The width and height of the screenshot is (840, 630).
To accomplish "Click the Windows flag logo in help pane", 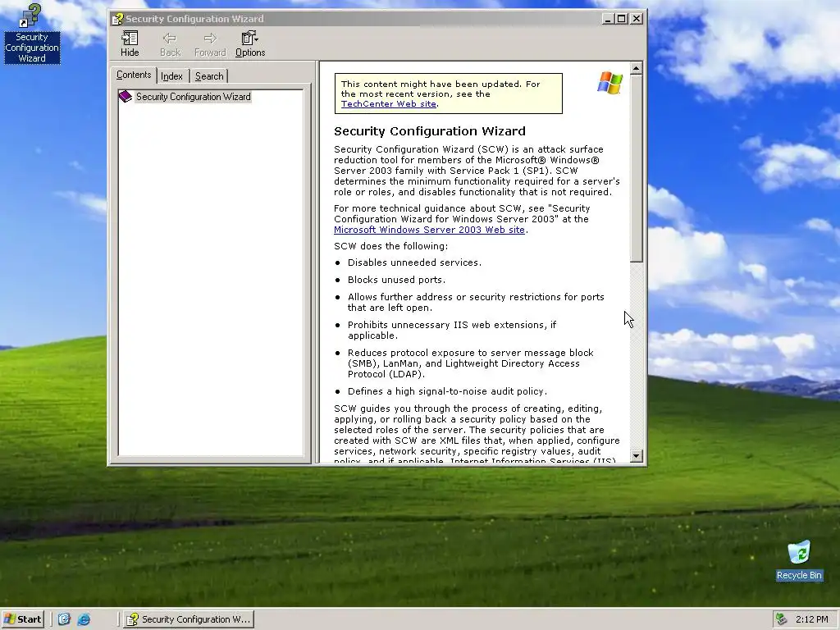I will tap(609, 83).
